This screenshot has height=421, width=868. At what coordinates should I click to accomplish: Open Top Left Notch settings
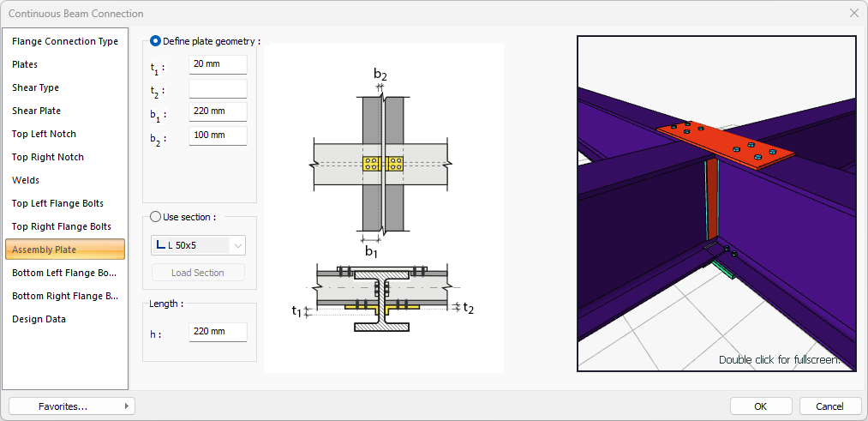coord(65,134)
